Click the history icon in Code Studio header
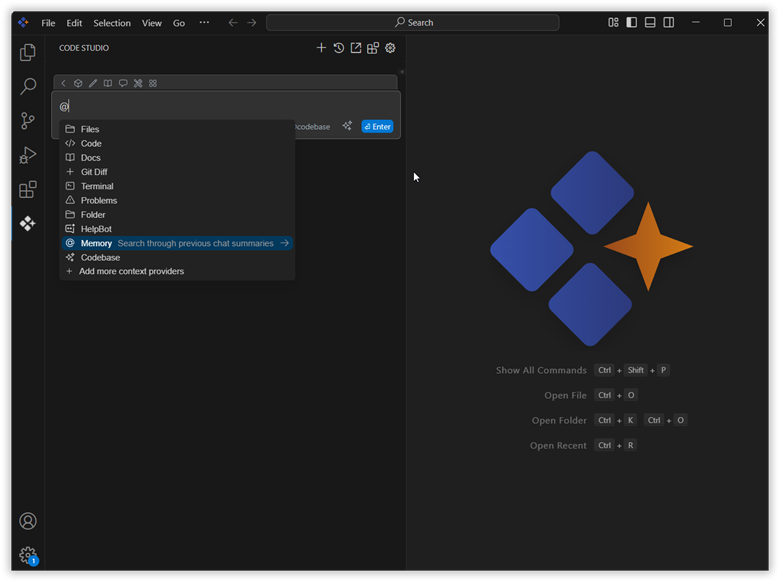 click(339, 48)
